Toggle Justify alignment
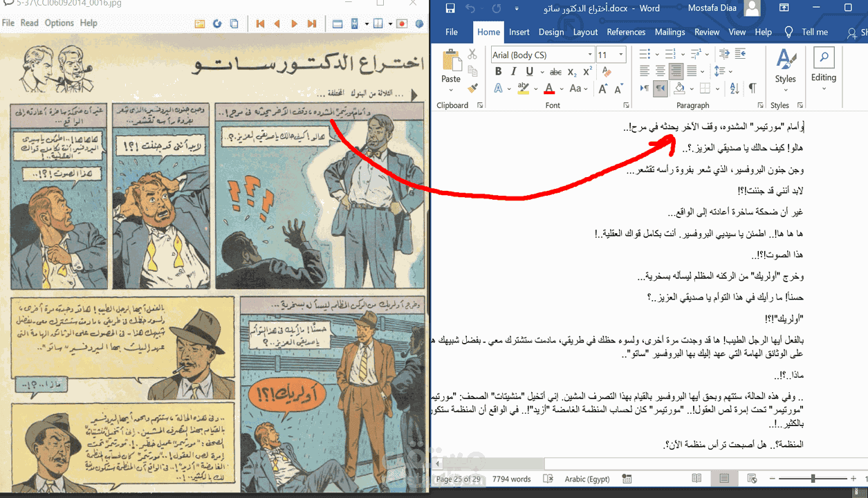 [692, 71]
